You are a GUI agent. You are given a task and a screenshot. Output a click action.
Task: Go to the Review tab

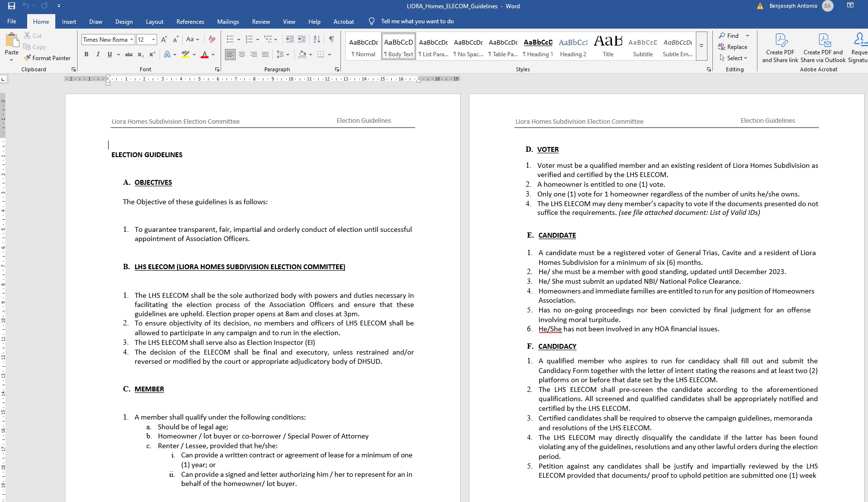point(261,21)
